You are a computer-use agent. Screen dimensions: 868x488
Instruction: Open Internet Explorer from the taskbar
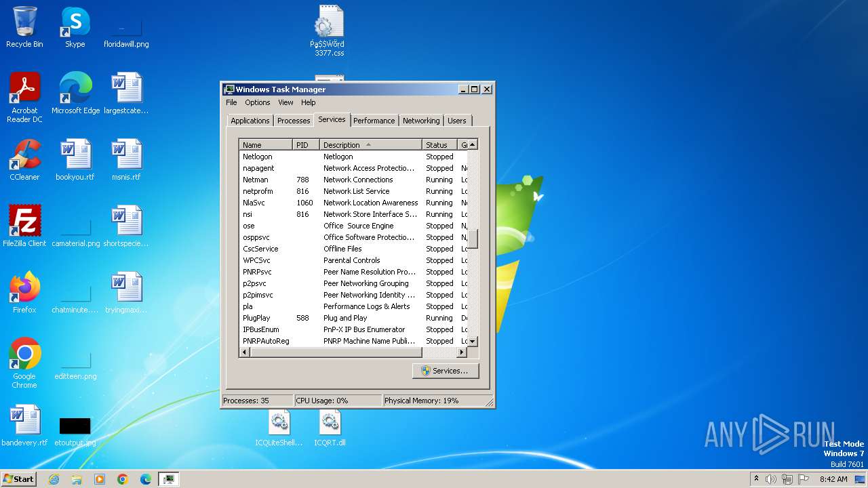click(x=54, y=479)
